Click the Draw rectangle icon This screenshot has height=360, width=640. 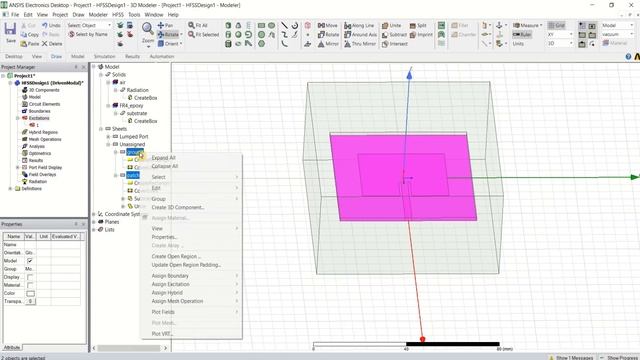[x=261, y=25]
